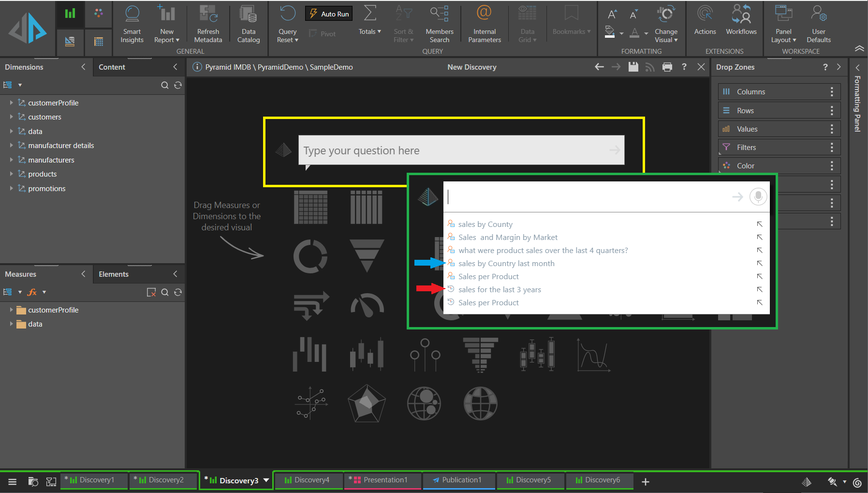Open the font color picker dropdown
This screenshot has height=493, width=868.
[646, 34]
